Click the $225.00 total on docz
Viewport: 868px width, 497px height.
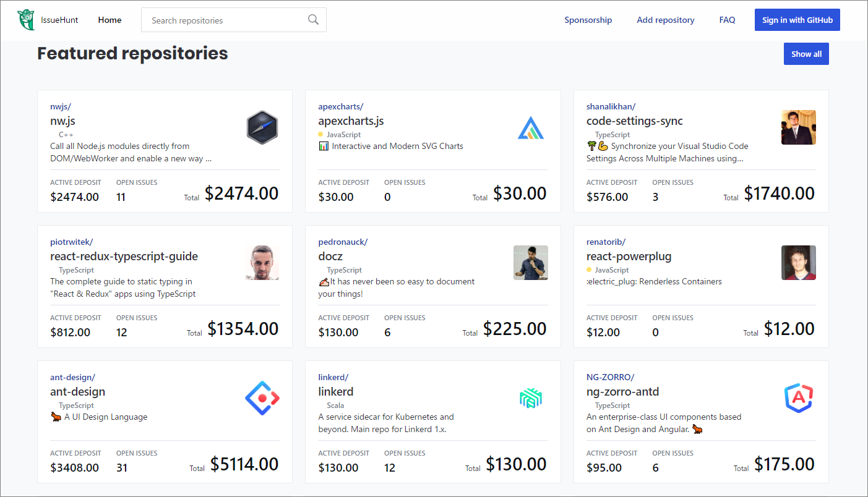click(515, 328)
